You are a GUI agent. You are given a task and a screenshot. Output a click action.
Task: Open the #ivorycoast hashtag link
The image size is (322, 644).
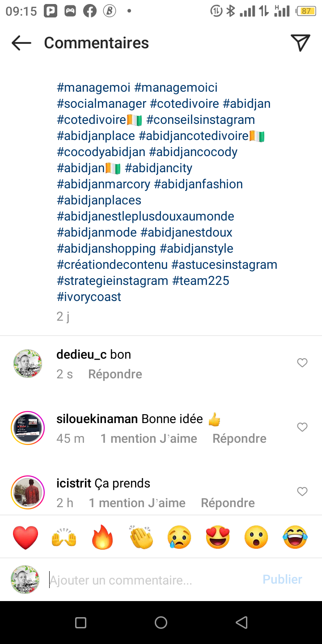click(x=89, y=297)
